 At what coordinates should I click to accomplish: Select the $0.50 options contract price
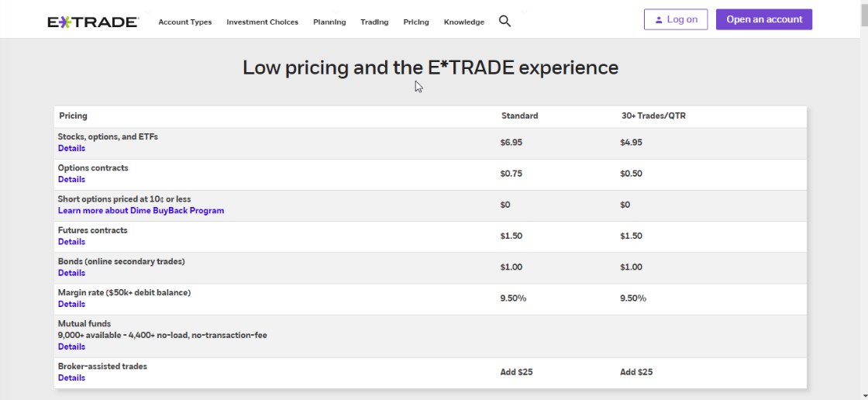point(631,174)
